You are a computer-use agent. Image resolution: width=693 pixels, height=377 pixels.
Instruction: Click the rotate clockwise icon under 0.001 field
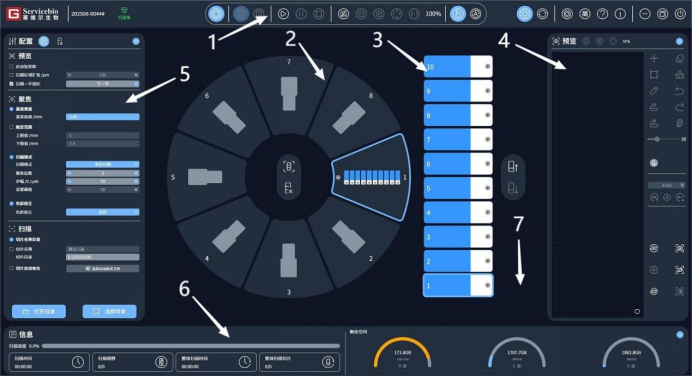(680, 198)
